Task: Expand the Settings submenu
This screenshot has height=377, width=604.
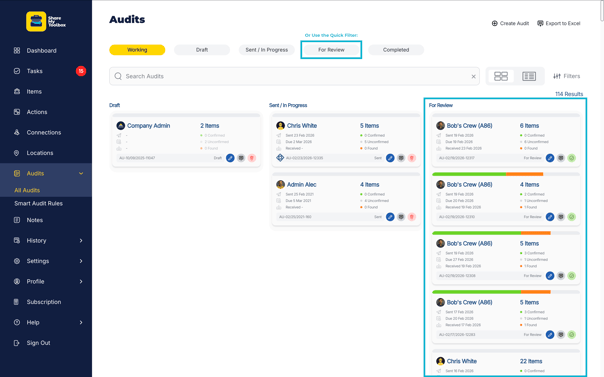Action: [81, 261]
